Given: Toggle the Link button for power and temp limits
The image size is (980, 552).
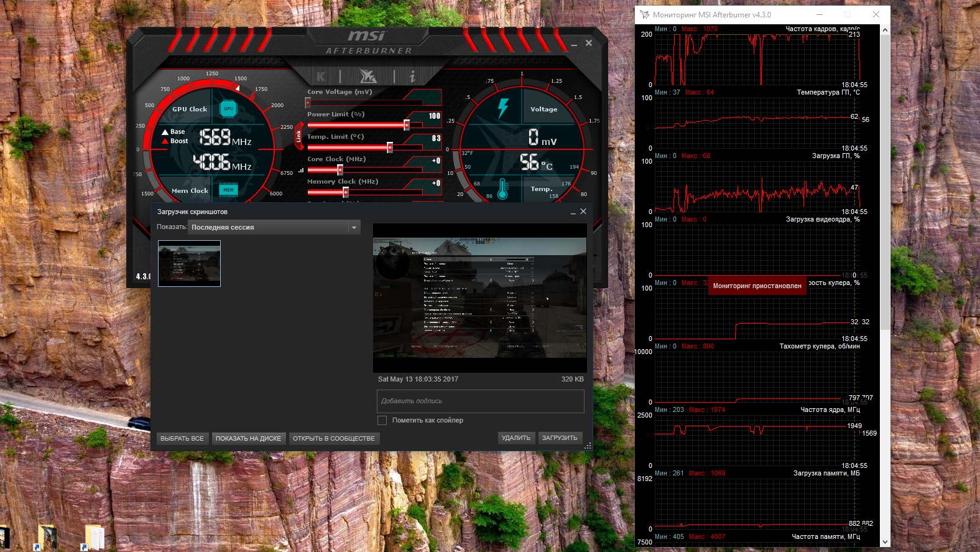Looking at the screenshot, I should click(x=298, y=136).
